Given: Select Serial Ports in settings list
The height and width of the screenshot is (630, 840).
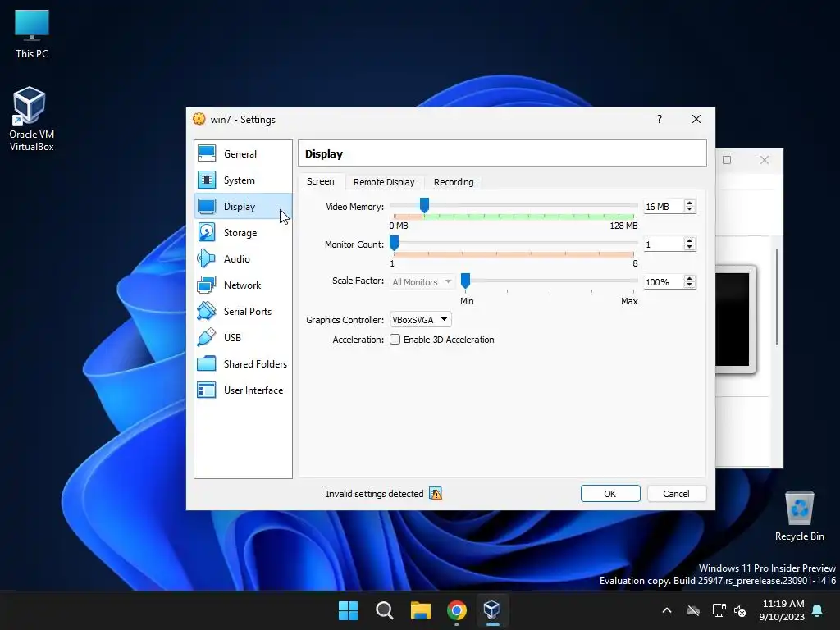Looking at the screenshot, I should [x=243, y=311].
